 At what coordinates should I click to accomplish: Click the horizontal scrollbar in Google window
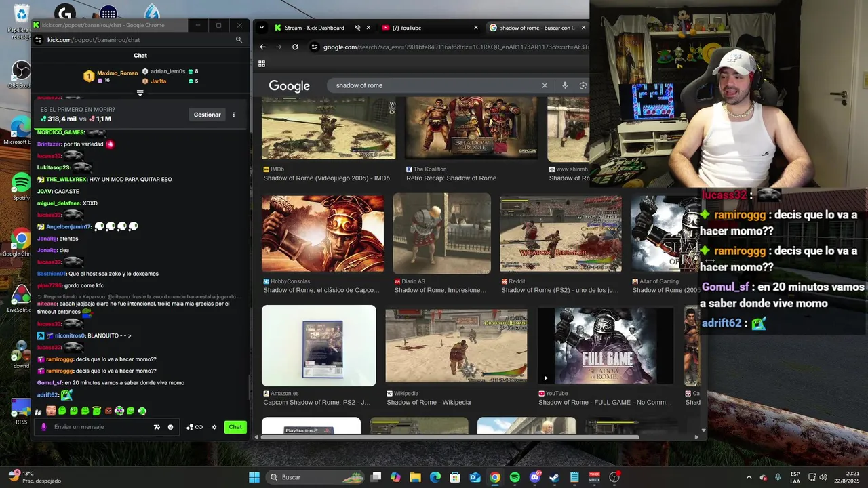coord(451,436)
